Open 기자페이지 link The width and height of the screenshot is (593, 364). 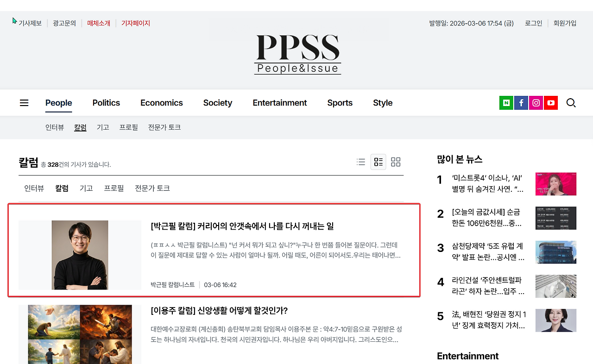(136, 23)
